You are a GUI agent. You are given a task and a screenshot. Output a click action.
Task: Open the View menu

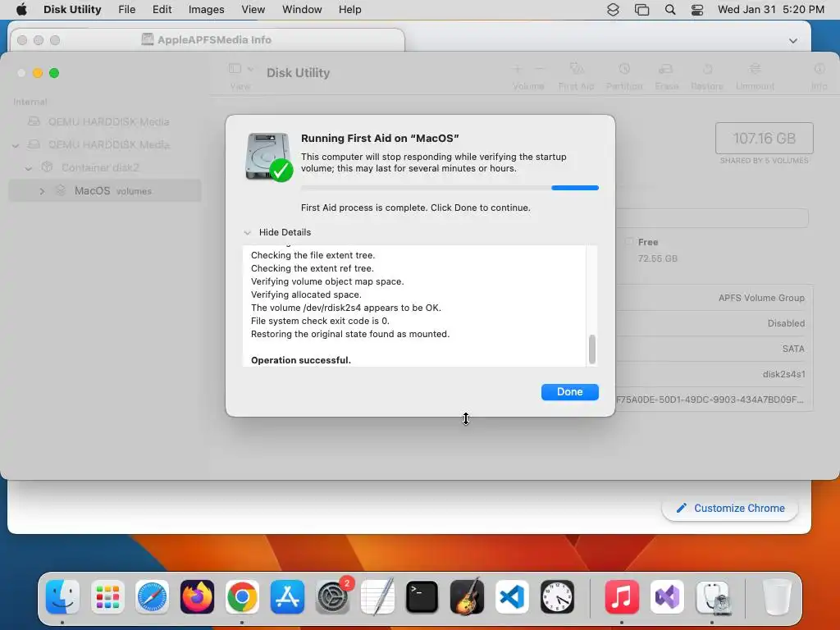[x=253, y=10]
